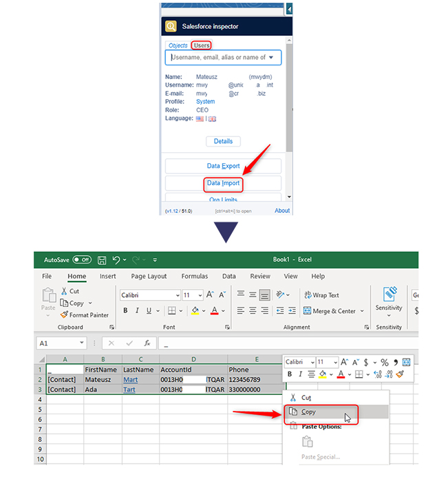This screenshot has width=448, height=490.
Task: Toggle the AutoSave switch
Action: tap(82, 260)
